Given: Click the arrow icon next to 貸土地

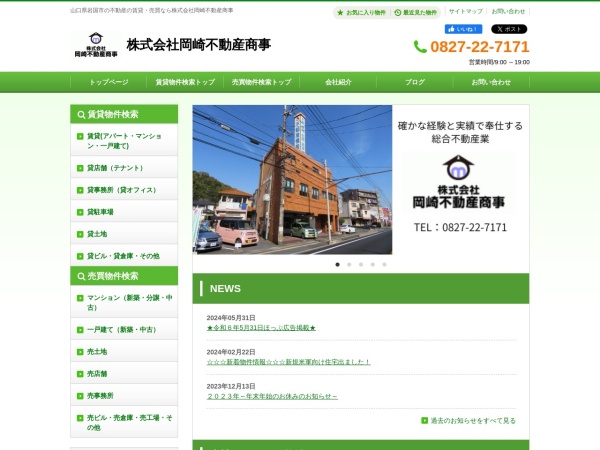Looking at the screenshot, I should 80,234.
